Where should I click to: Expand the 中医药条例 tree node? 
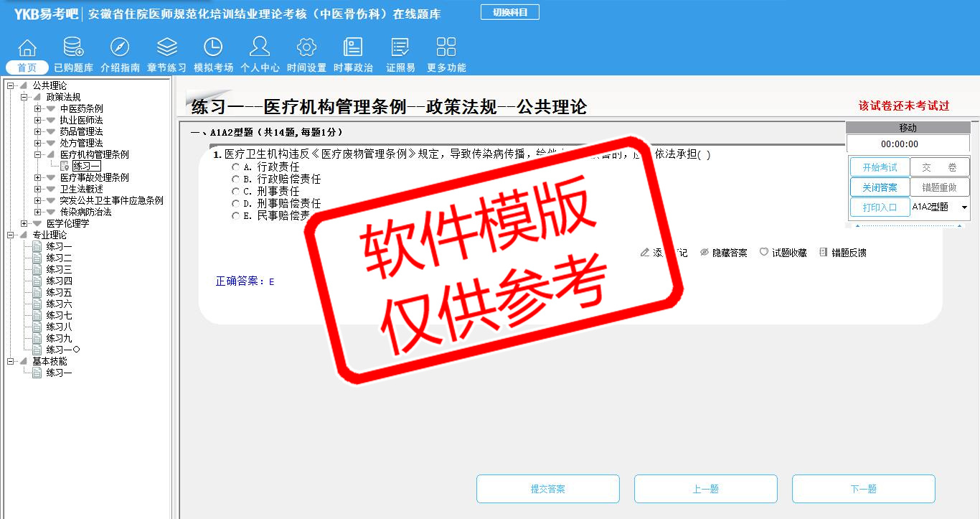pos(38,108)
